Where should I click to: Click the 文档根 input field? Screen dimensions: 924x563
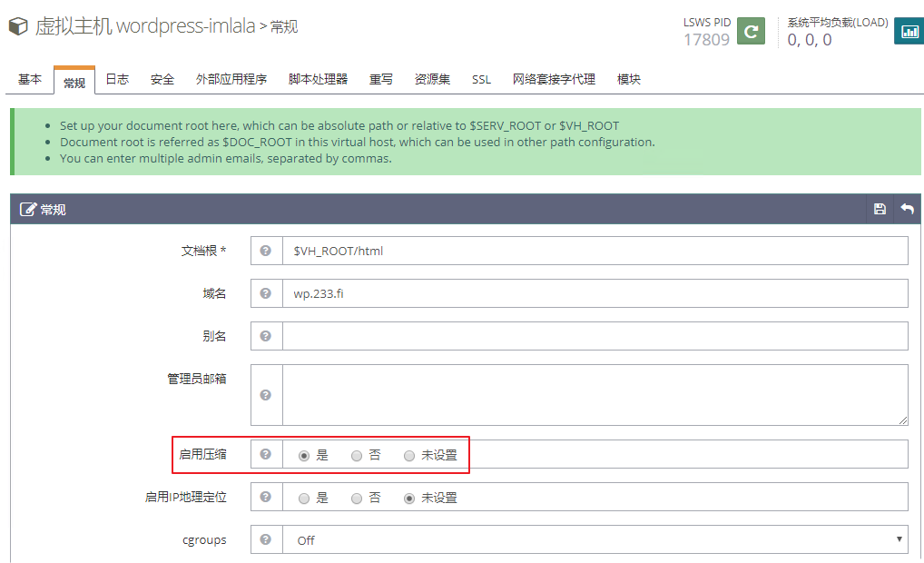pos(595,251)
